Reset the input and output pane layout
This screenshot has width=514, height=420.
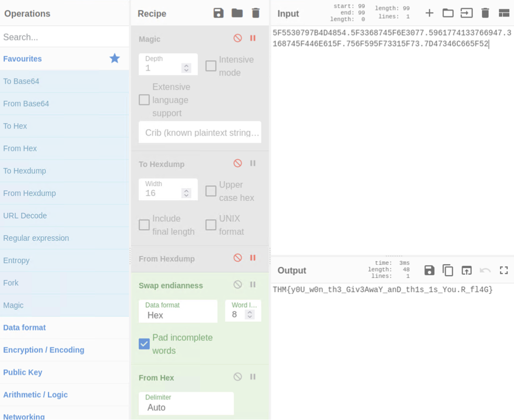(x=504, y=13)
